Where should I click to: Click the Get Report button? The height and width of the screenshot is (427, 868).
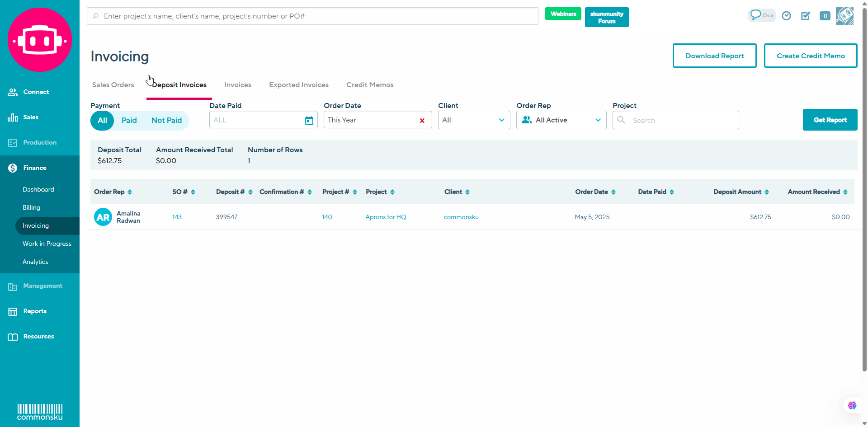click(x=830, y=120)
